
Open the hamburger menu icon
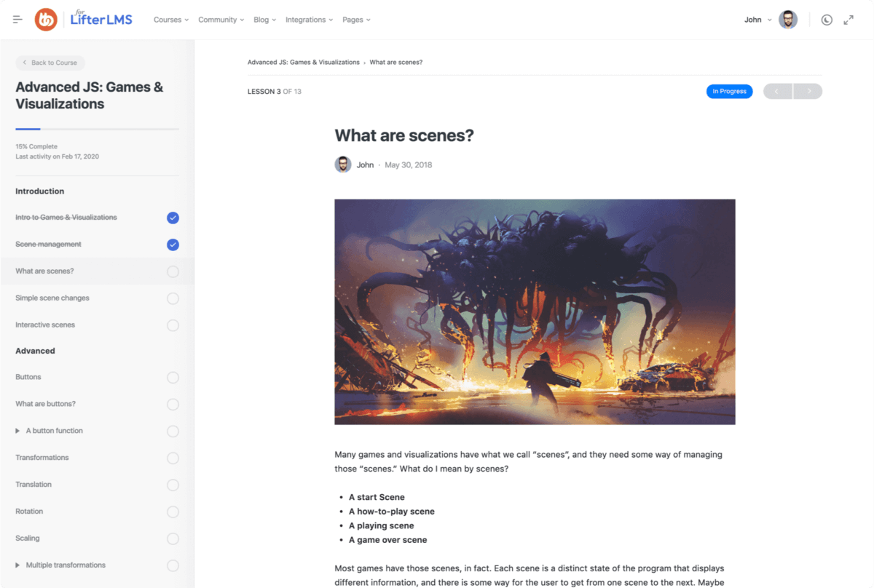[x=17, y=20]
